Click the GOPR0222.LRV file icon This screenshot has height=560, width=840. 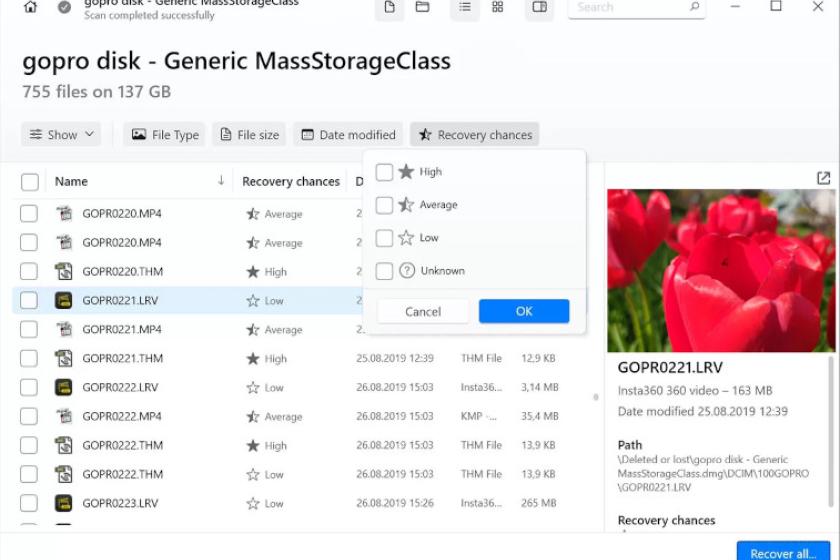click(x=64, y=387)
